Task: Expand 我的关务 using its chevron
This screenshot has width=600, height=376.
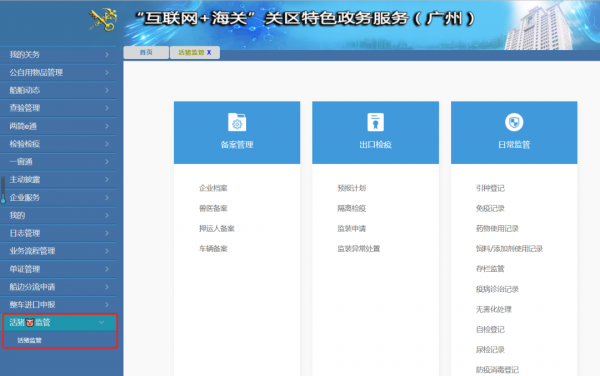Action: pos(107,55)
